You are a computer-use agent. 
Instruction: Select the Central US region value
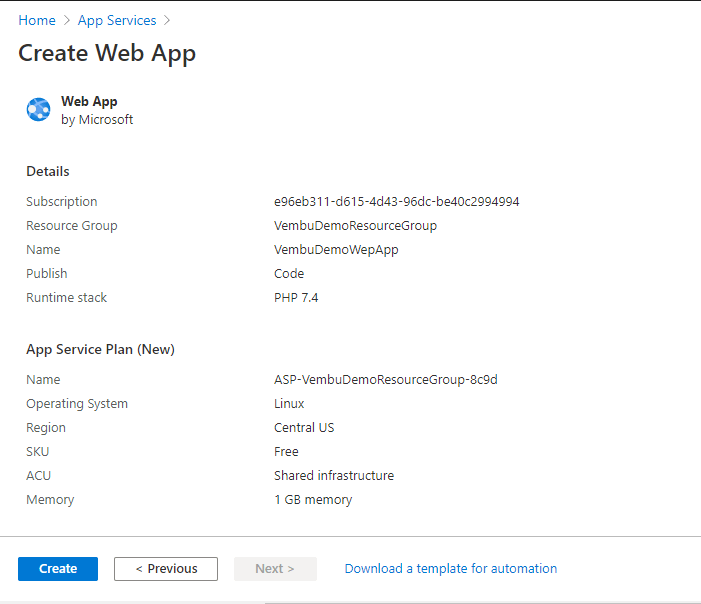pos(304,428)
